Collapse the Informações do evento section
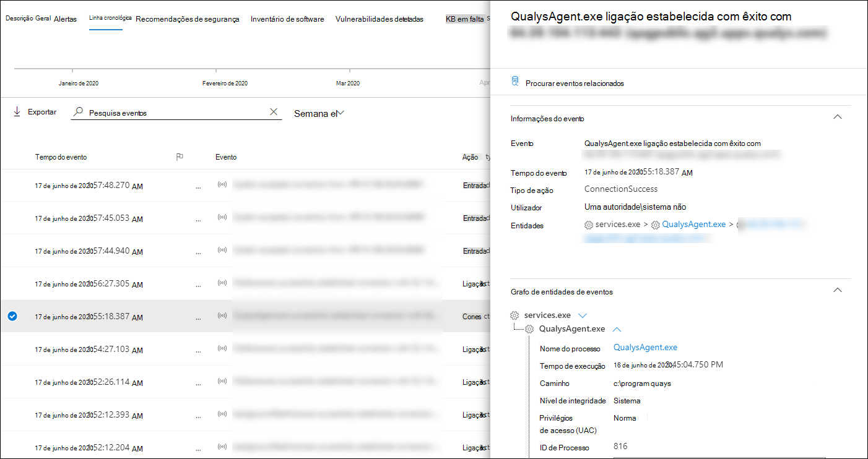The width and height of the screenshot is (868, 459). 838,116
